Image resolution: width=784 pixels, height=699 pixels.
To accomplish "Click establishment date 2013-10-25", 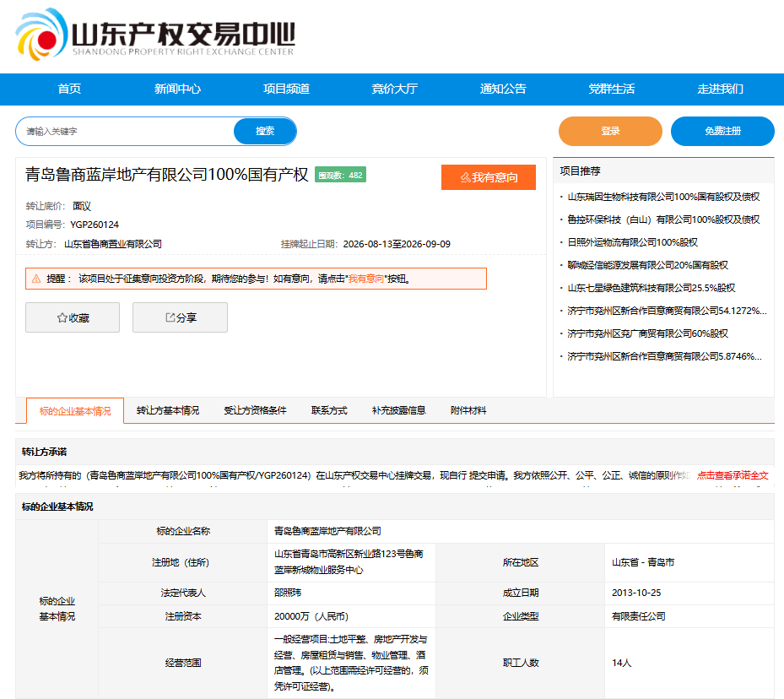I will (636, 593).
